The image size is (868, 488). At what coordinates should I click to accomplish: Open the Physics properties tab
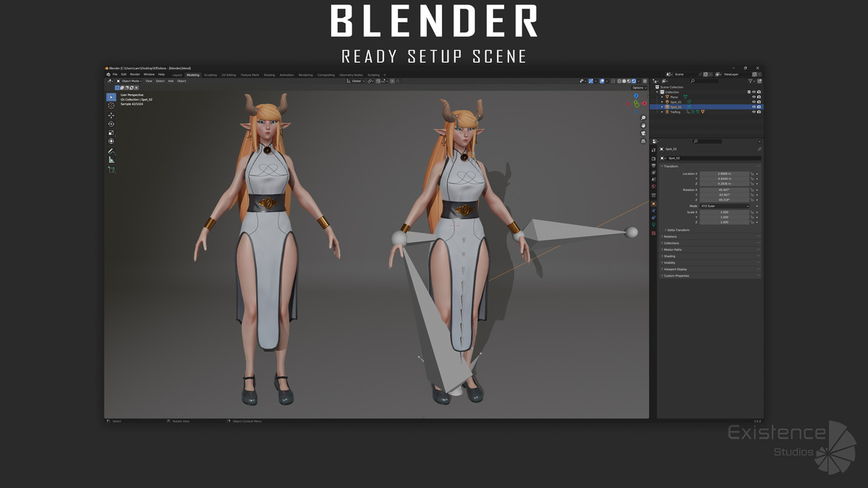653,210
